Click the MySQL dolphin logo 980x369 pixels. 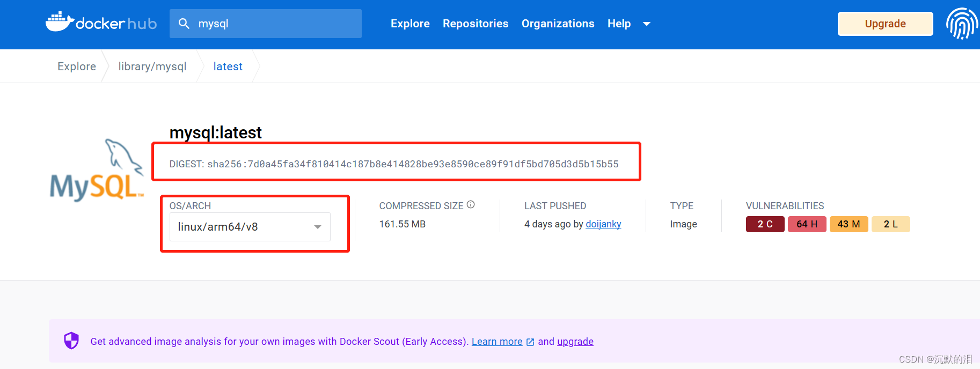click(x=97, y=169)
